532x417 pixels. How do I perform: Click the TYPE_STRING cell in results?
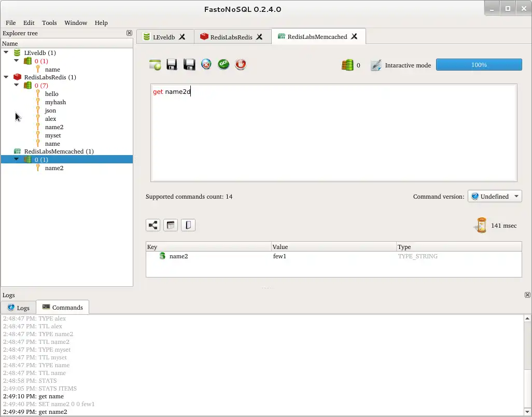click(417, 256)
